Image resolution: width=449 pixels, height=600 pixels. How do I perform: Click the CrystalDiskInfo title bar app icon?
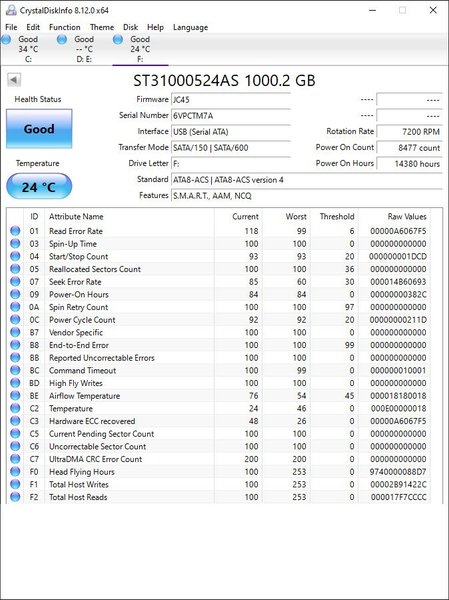point(11,10)
